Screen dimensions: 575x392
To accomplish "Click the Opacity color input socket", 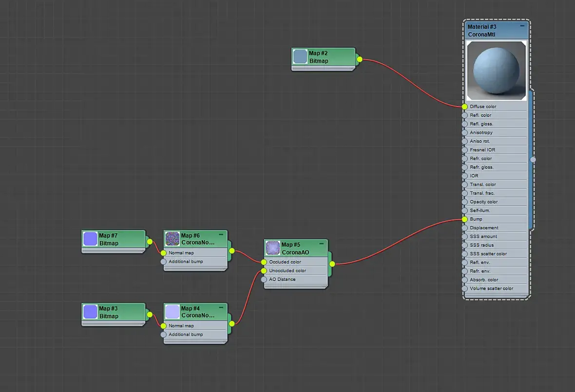I will (464, 202).
